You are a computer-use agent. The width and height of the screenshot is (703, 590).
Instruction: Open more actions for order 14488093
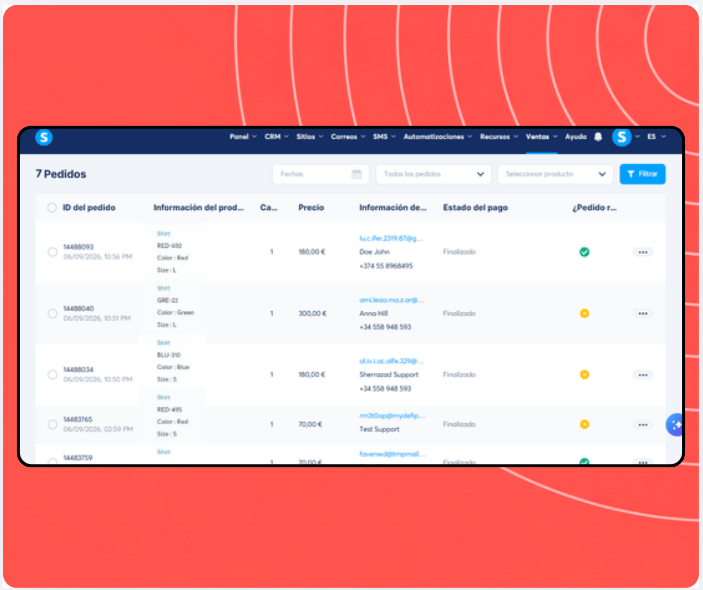(643, 252)
